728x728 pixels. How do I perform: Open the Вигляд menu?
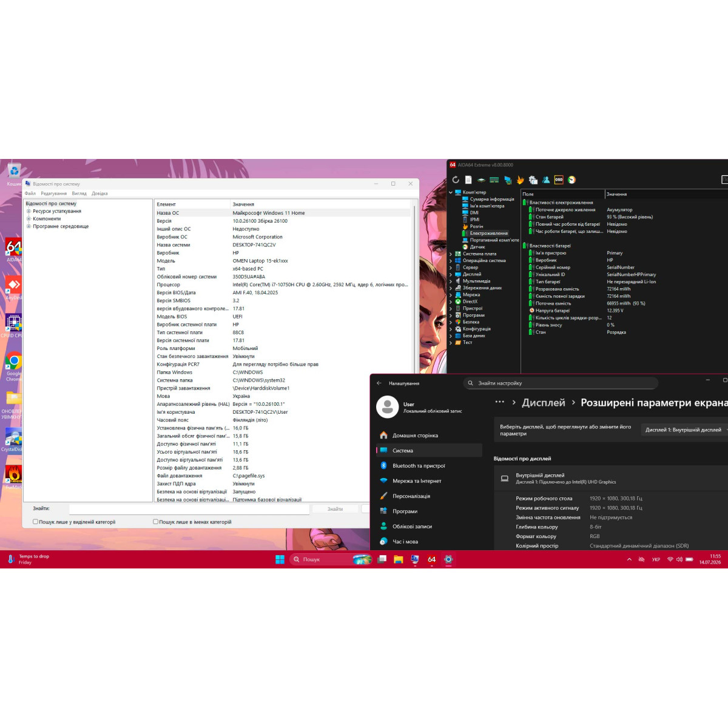[x=79, y=194]
